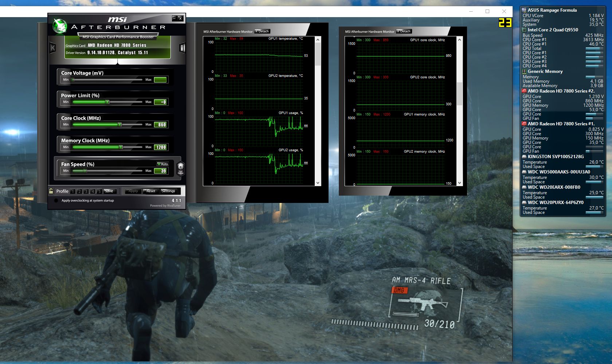The image size is (612, 364).
Task: Click scroll down arrow in right monitor
Action: point(459,183)
